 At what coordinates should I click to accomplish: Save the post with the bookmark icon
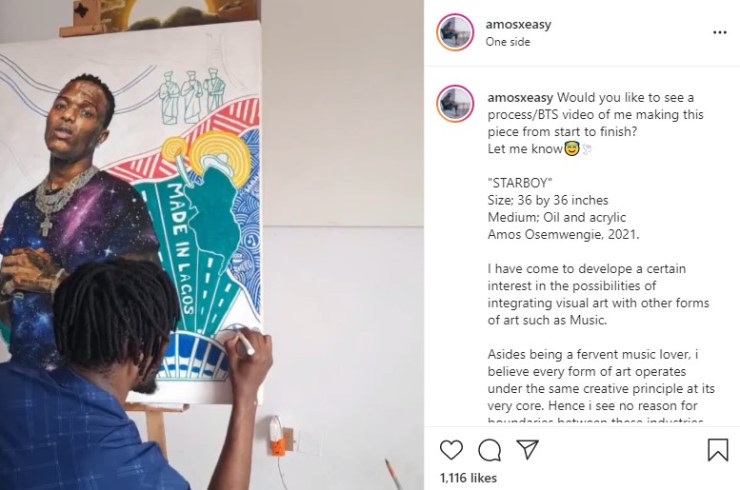point(718,449)
